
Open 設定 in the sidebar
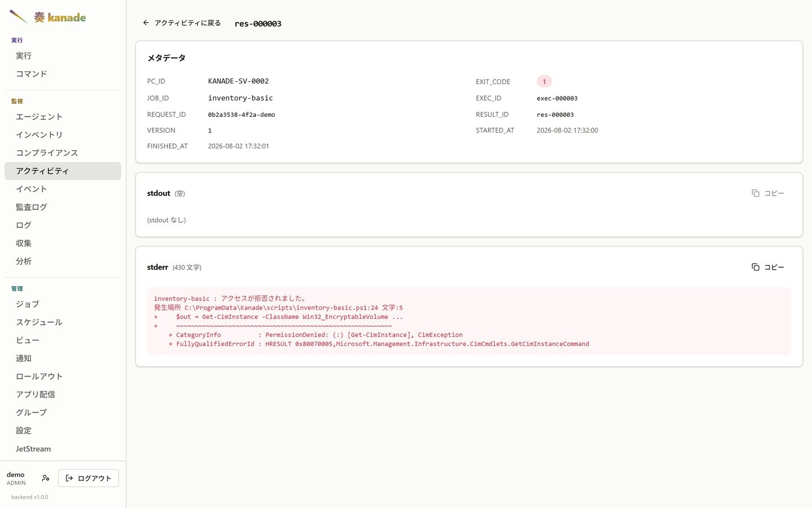click(63, 431)
